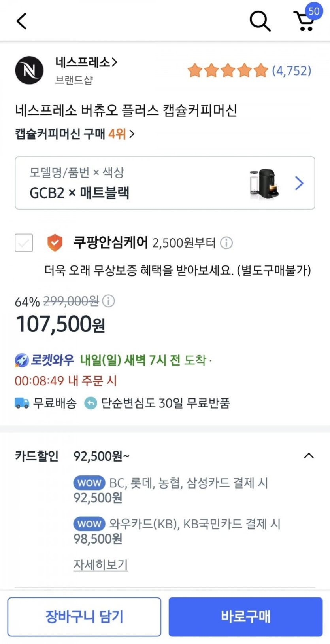Tap the coffee machine thumbnail image

[x=264, y=183]
